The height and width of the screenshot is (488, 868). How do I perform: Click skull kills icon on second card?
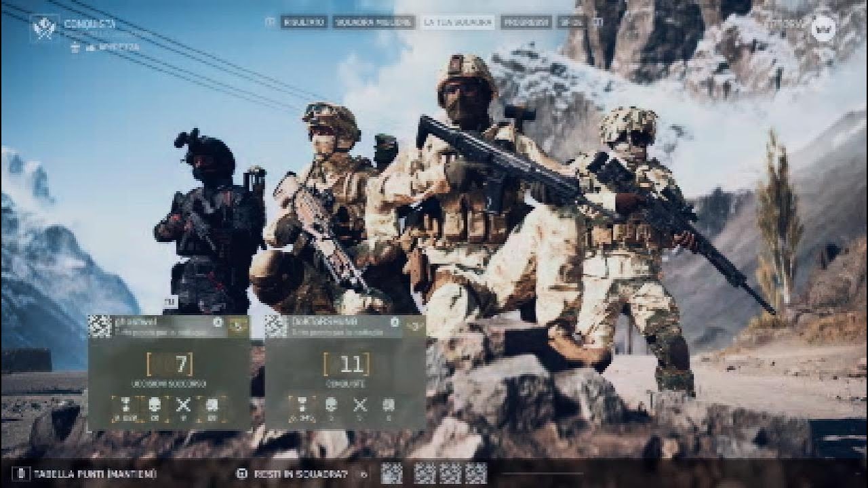click(331, 405)
